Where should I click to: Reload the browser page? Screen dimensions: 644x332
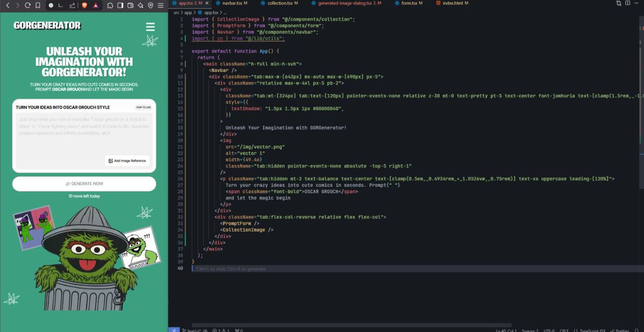click(27, 5)
